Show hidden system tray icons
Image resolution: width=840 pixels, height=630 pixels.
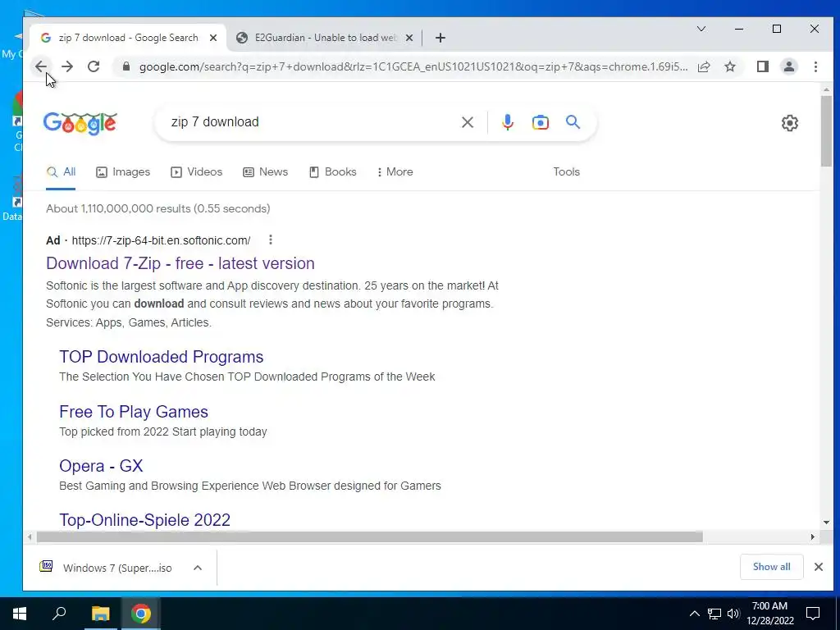[x=694, y=614]
